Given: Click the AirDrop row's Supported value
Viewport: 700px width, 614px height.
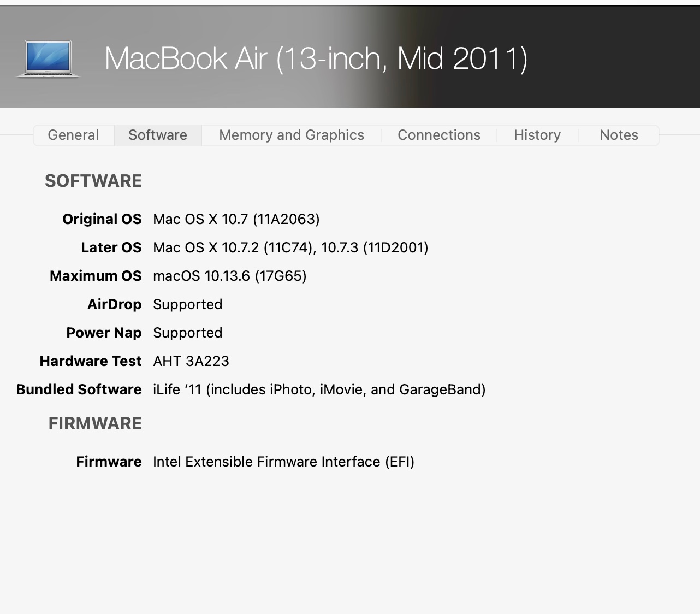Looking at the screenshot, I should 187,304.
